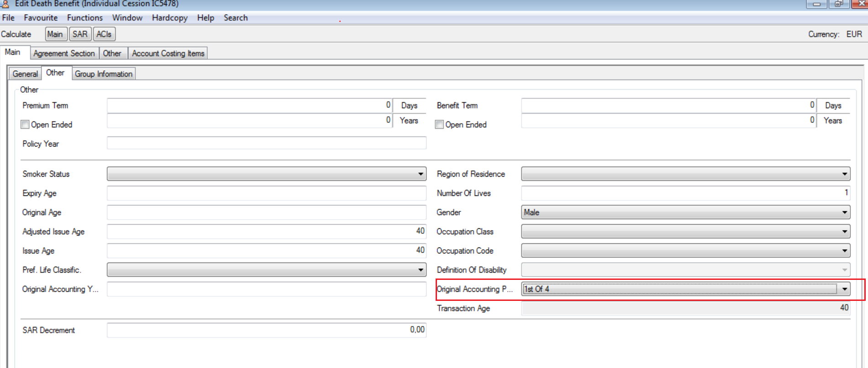
Task: Expand Original Accounting Period dropdown
Action: click(844, 289)
